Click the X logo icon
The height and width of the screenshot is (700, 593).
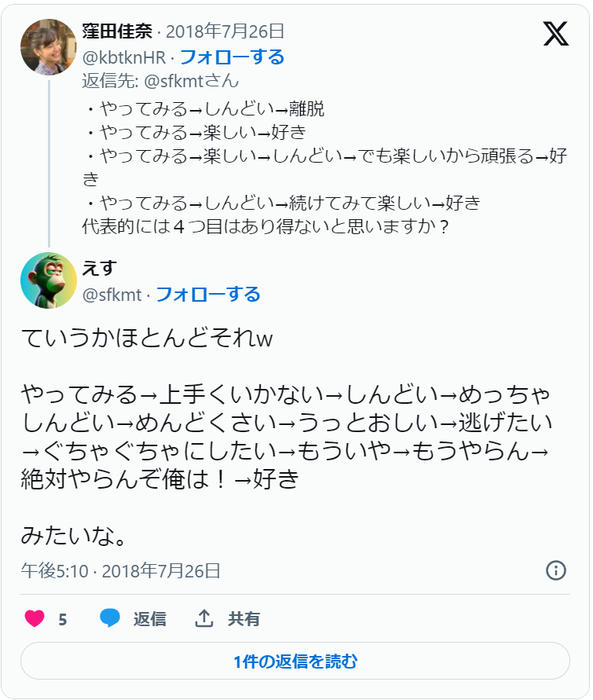[x=556, y=33]
